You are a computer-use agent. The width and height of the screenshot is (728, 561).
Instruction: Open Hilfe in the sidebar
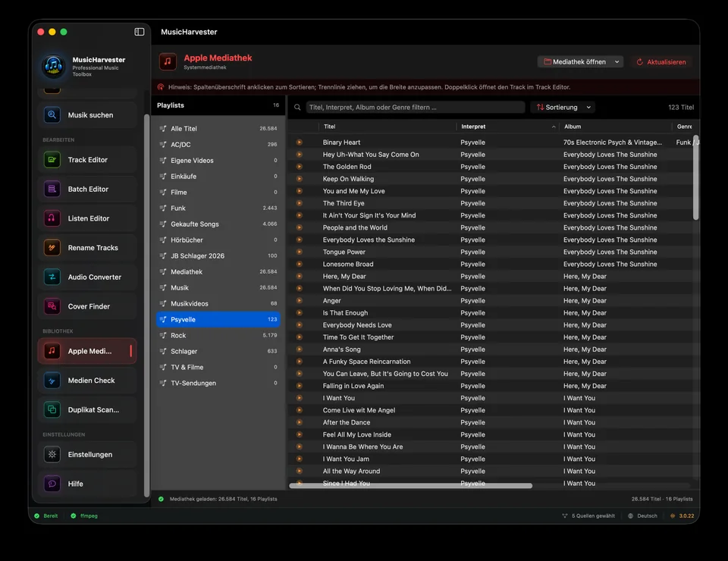[x=87, y=484]
